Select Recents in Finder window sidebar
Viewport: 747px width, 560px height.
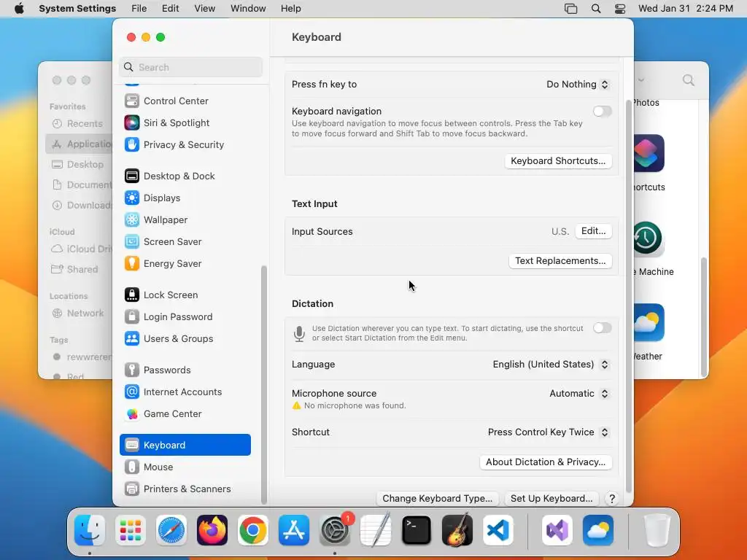point(79,124)
